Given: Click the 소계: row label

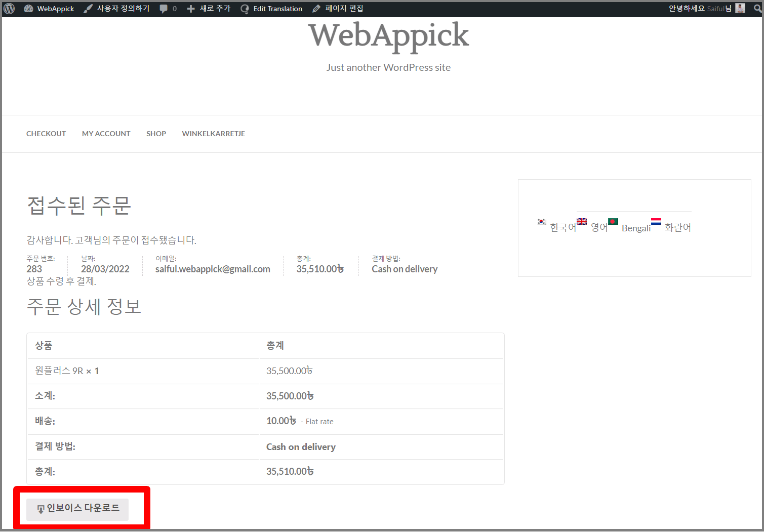Looking at the screenshot, I should (x=45, y=396).
